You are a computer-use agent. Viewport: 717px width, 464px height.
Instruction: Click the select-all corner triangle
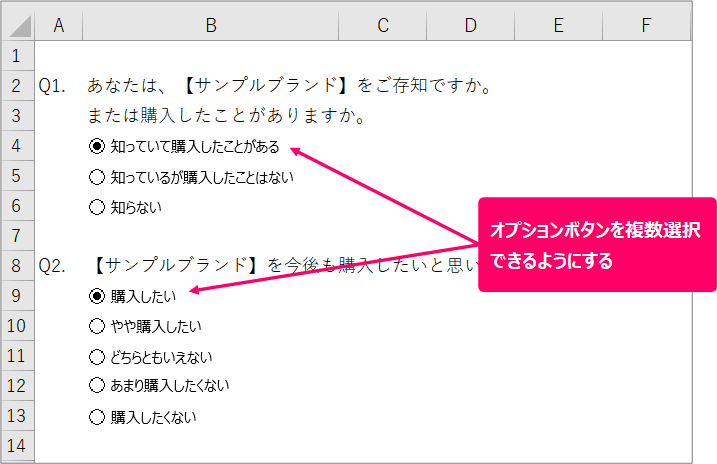tap(19, 26)
